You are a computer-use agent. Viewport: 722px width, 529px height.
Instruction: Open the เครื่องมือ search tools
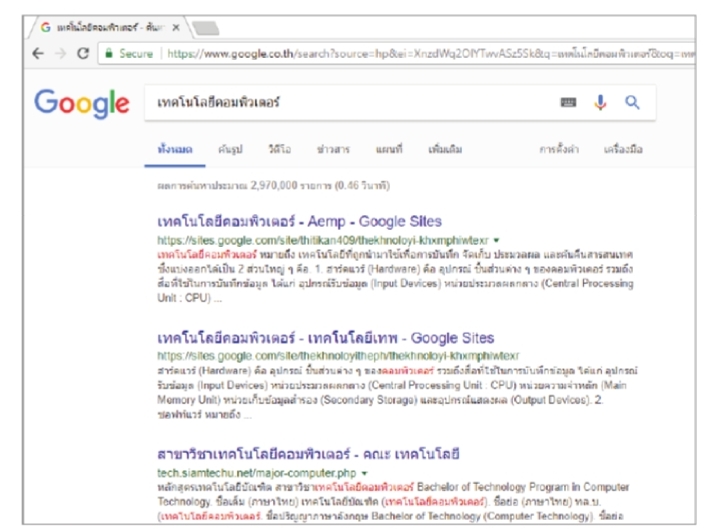625,149
